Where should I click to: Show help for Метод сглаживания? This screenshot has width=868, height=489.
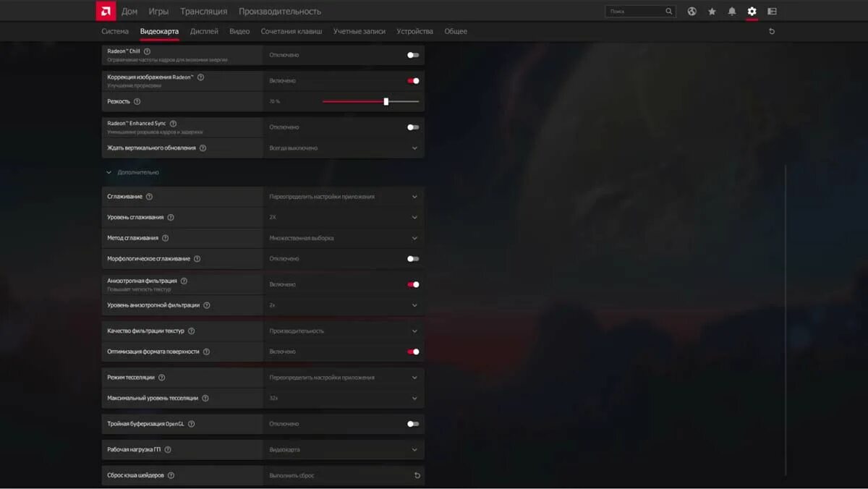[x=165, y=238]
